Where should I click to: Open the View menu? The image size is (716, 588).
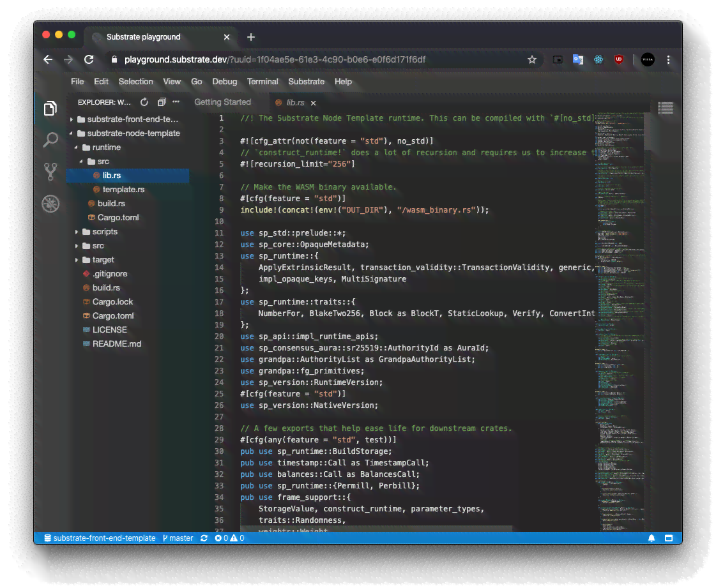point(172,82)
